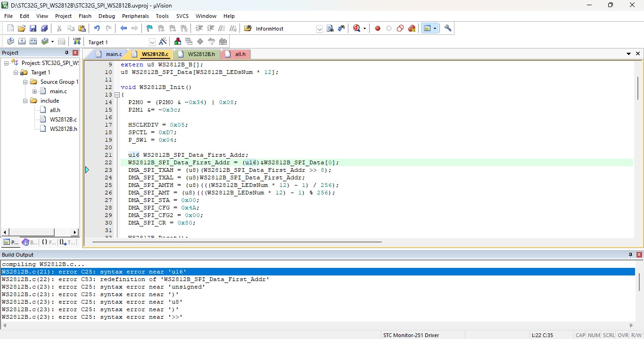Screen dimensions: 644x339
Task: Open the Find in Files tool
Action: click(x=248, y=28)
